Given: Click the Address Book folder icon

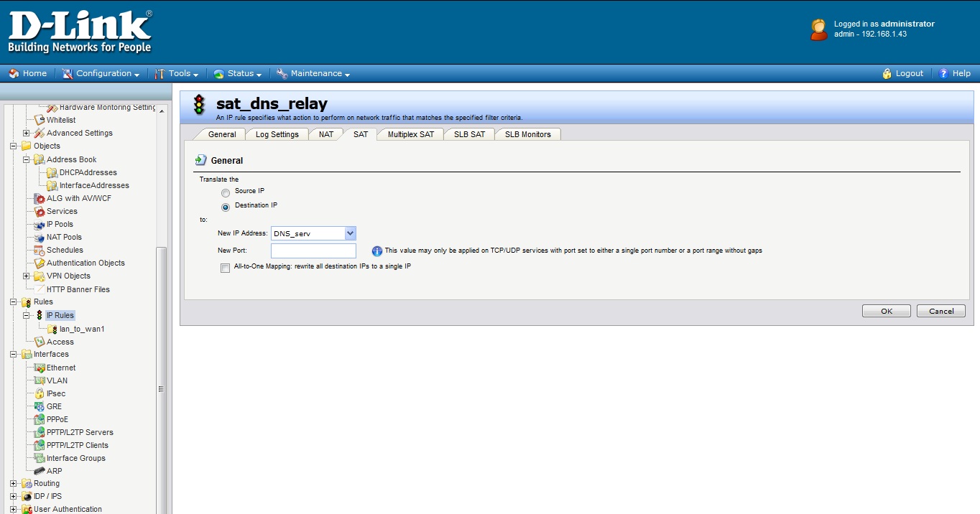Looking at the screenshot, I should click(x=40, y=159).
